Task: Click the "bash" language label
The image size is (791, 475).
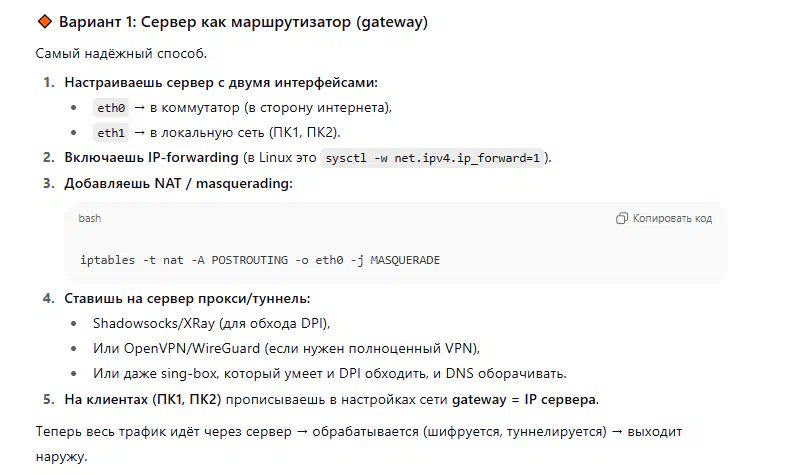Action: [x=90, y=218]
